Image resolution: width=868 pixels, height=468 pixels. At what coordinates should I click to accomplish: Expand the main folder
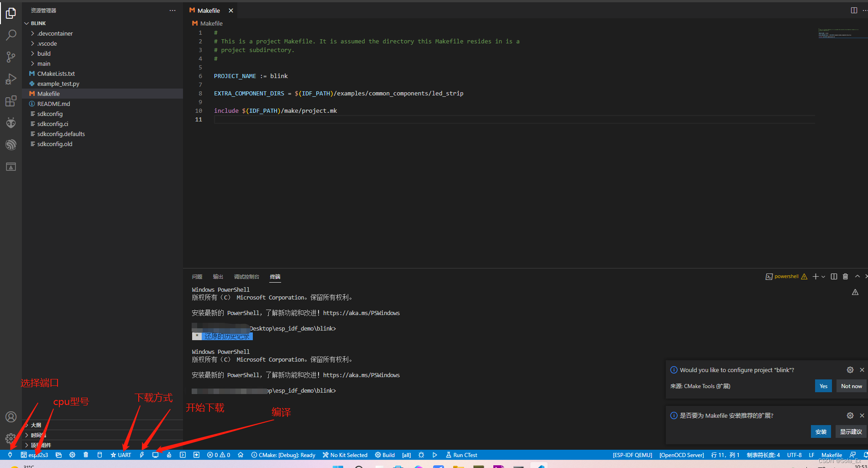point(44,63)
